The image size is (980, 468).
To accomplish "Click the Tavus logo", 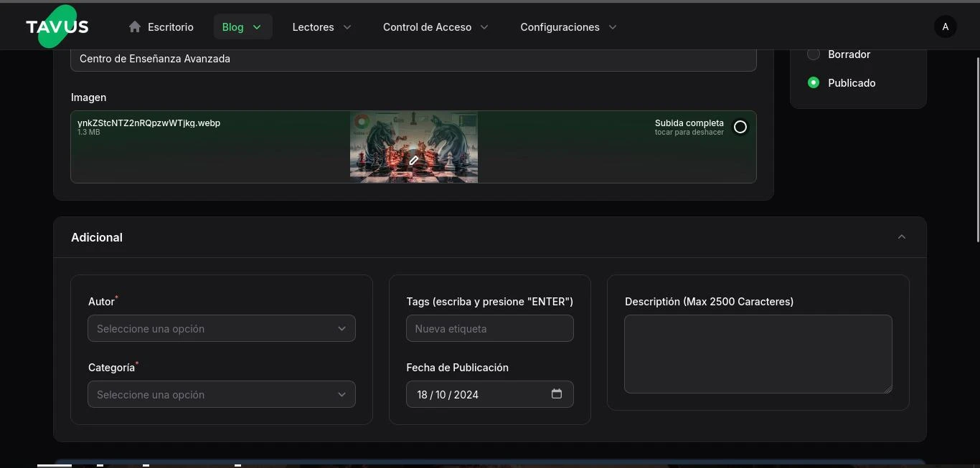I will (x=57, y=27).
